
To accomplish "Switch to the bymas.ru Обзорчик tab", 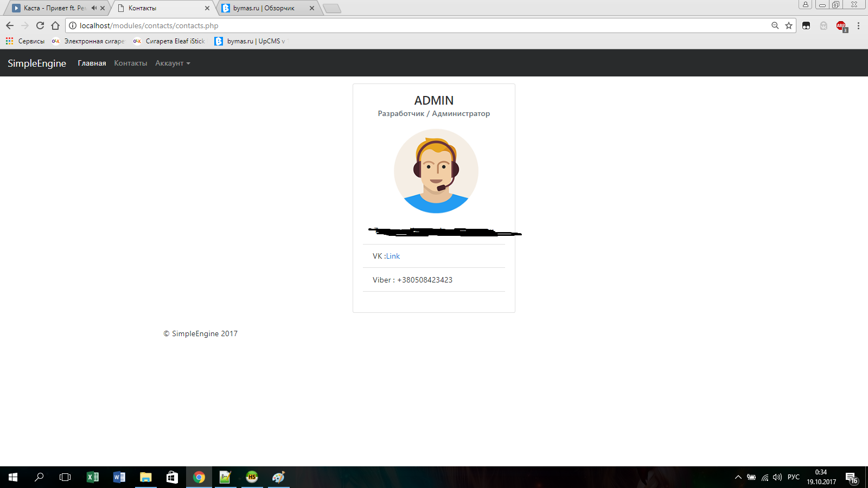I will pyautogui.click(x=264, y=8).
